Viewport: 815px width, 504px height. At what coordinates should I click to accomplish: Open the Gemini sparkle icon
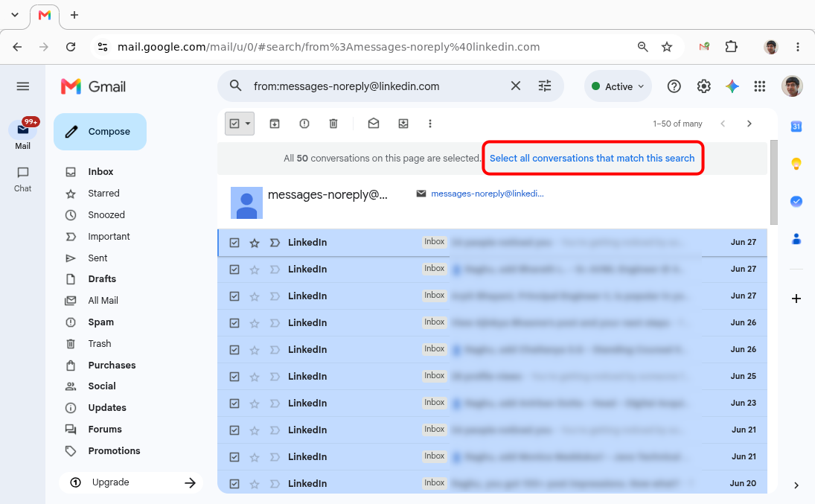click(732, 86)
